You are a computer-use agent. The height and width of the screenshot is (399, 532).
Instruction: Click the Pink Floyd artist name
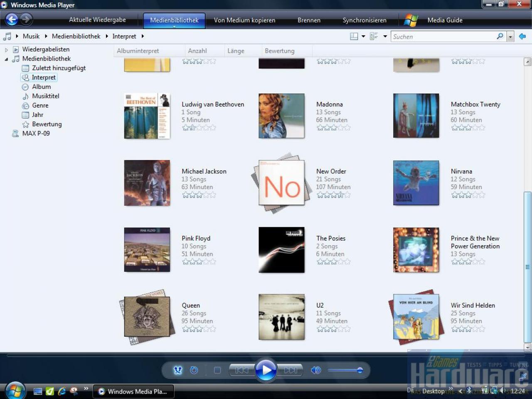[196, 238]
